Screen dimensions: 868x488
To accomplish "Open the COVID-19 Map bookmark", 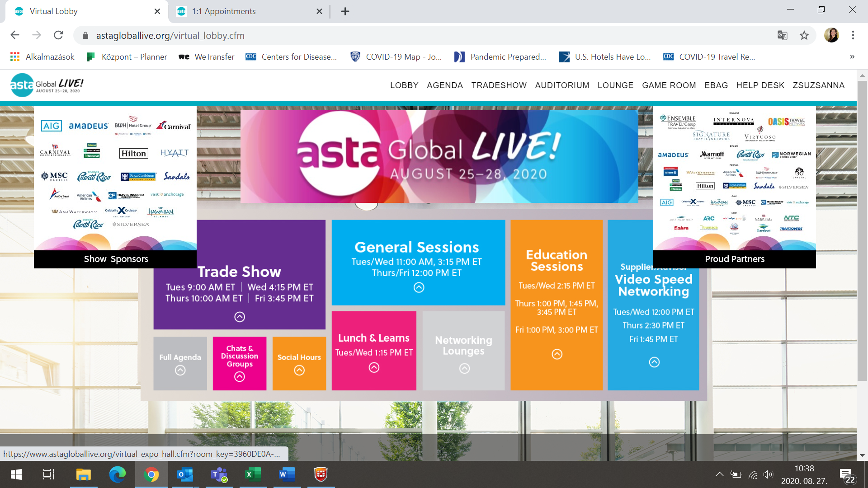I will click(x=396, y=57).
